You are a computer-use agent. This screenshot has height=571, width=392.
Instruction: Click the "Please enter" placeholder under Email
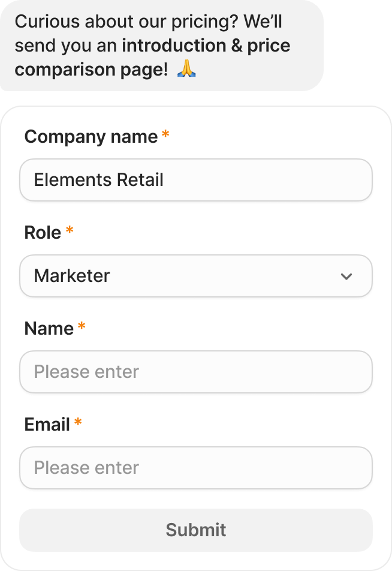(x=86, y=468)
